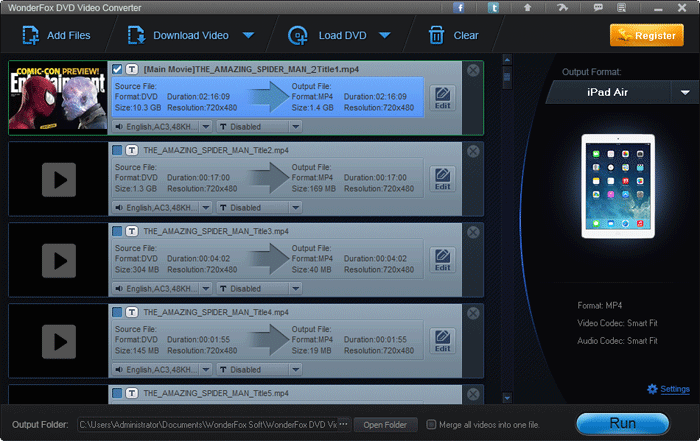
Task: Remove Title2.mp4 with its X icon
Action: click(x=473, y=151)
